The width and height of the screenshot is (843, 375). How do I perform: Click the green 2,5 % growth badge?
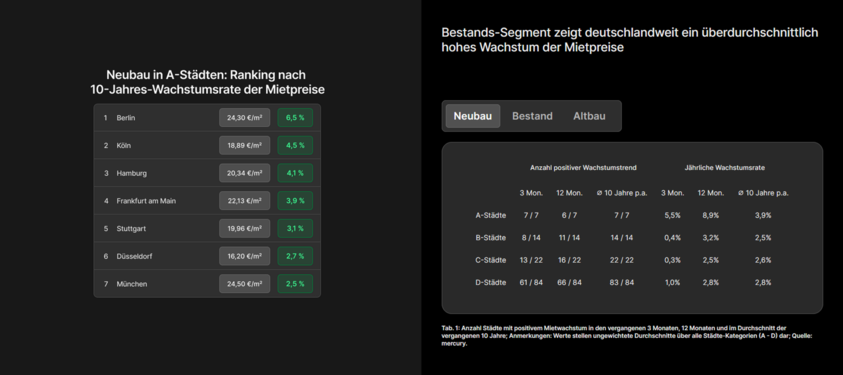295,284
